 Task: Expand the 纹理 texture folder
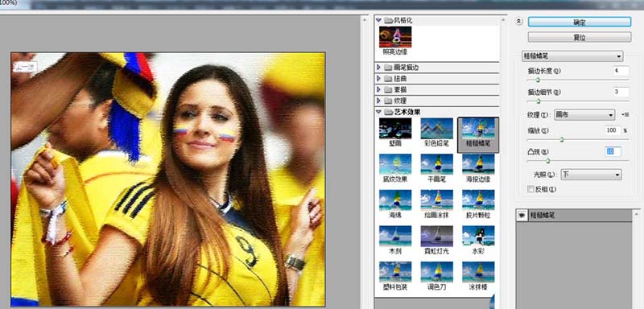pyautogui.click(x=378, y=100)
